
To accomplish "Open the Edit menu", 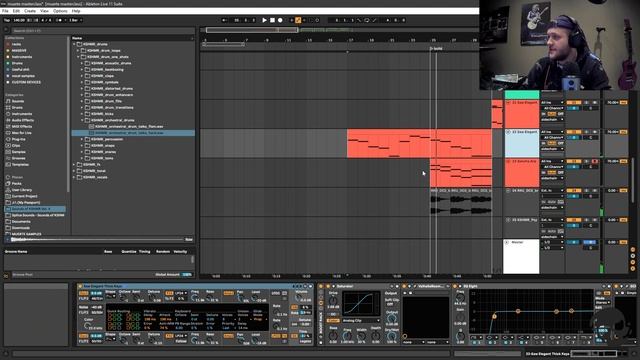I will 16,11.
